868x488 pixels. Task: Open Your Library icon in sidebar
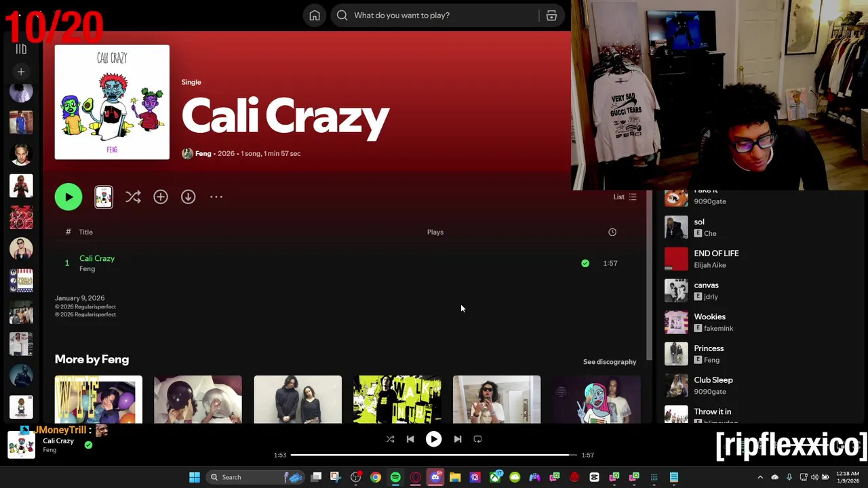(21, 49)
